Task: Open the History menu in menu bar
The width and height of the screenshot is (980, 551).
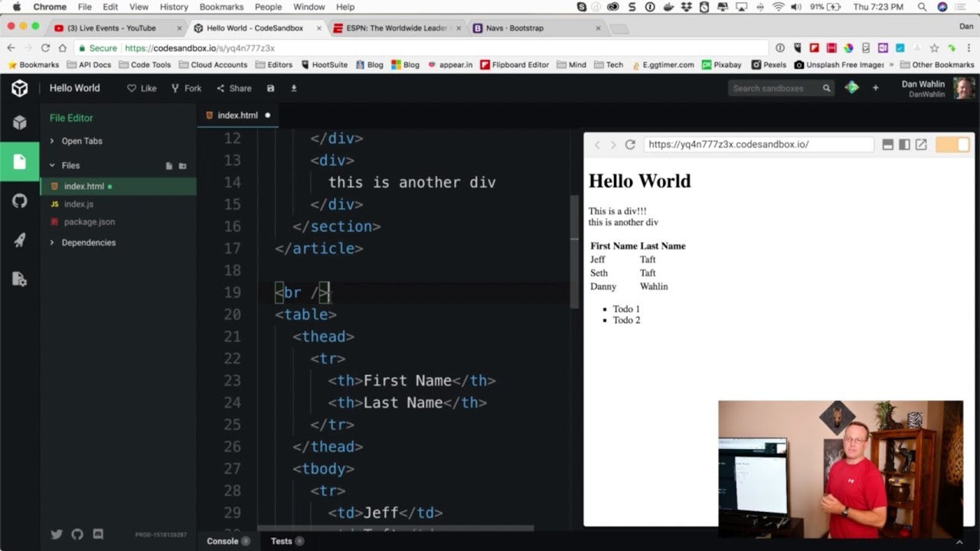Action: pyautogui.click(x=174, y=7)
